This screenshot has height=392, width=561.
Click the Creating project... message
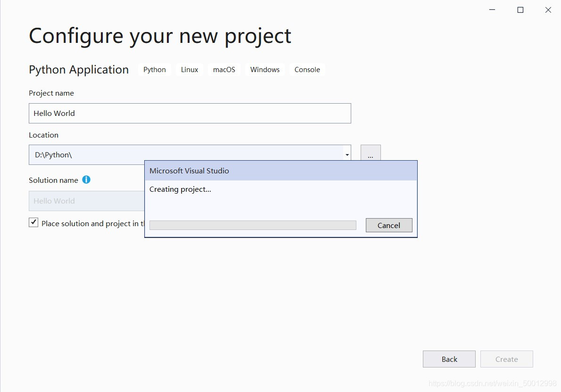180,189
